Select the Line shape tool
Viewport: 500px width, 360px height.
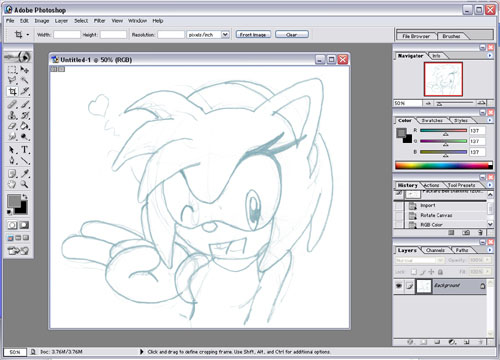(25, 160)
